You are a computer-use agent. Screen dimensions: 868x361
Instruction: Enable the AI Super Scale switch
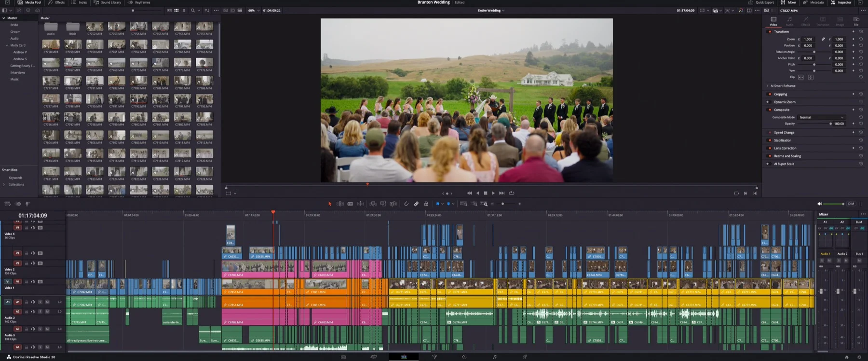click(768, 164)
